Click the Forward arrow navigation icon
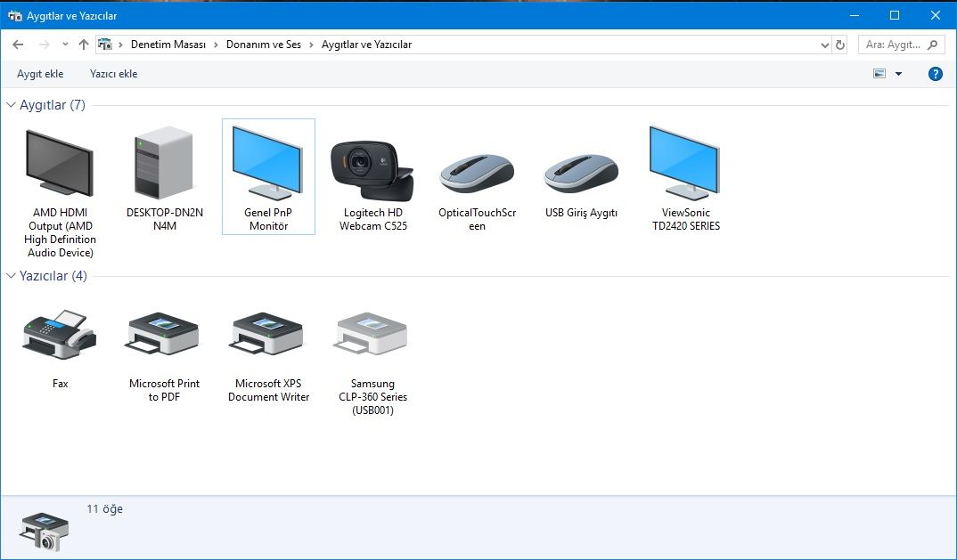Screen dimensions: 957x560 click(x=44, y=45)
